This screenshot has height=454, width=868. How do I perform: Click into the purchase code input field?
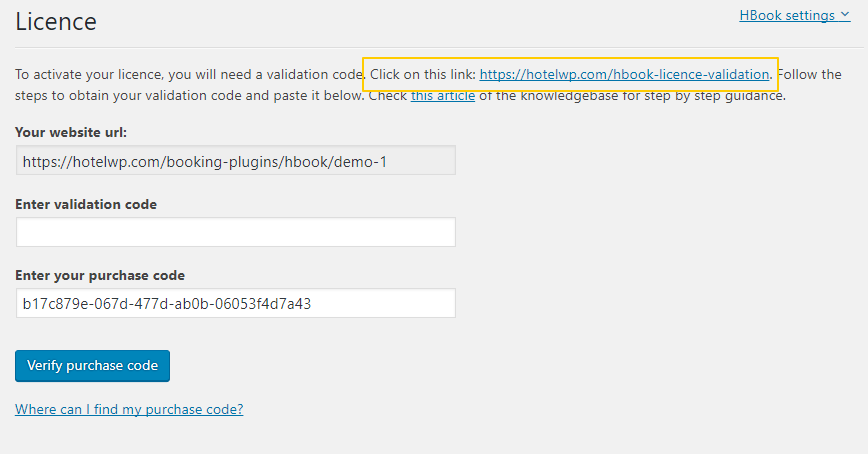235,303
